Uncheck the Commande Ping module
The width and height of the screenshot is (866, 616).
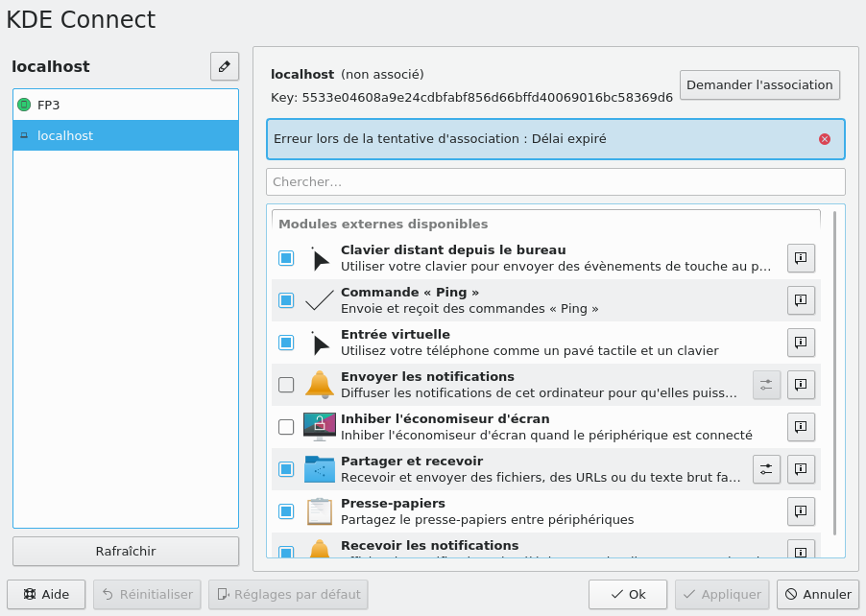pyautogui.click(x=286, y=300)
